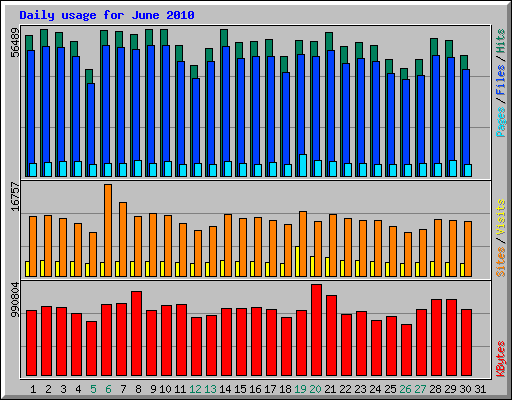This screenshot has height=400, width=512.
Task: Select the red KBytes bar for day 21
Action: [x=331, y=335]
